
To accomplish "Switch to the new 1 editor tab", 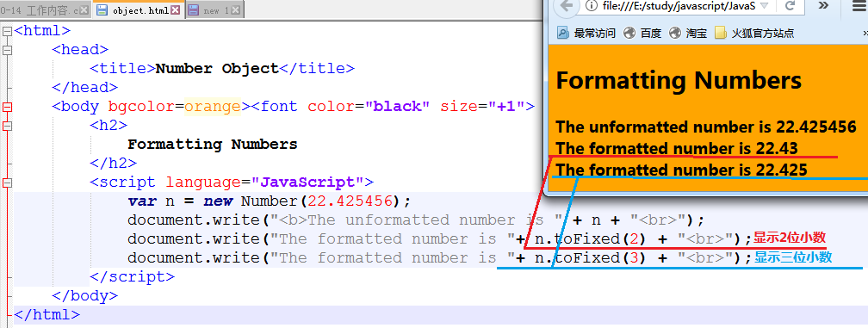I will 214,10.
